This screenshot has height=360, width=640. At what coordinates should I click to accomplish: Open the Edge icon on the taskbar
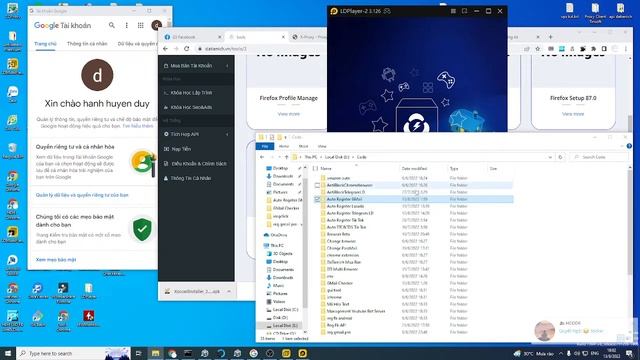[x=221, y=353]
